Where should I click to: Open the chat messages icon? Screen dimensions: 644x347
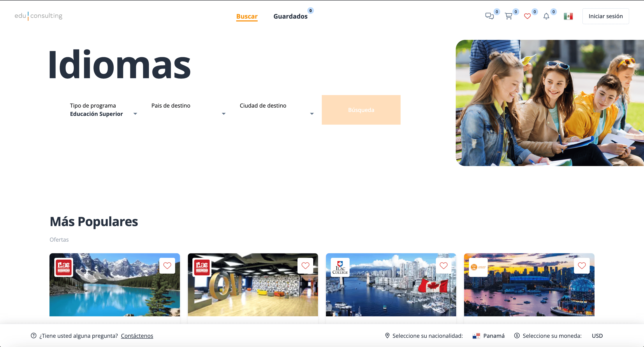[489, 16]
